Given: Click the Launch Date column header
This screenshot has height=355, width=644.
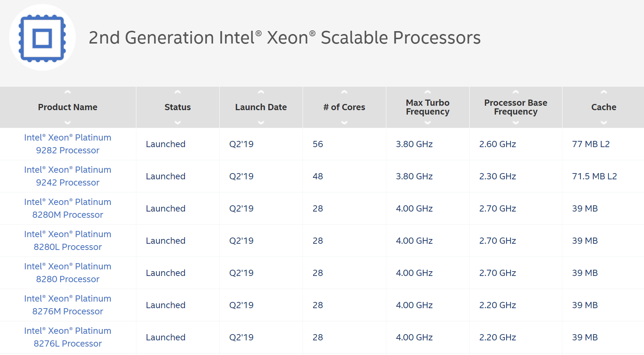Looking at the screenshot, I should click(261, 107).
